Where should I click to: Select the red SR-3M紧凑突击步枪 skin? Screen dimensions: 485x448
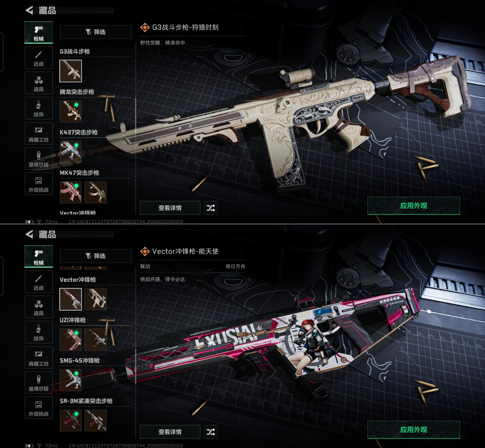point(71,420)
